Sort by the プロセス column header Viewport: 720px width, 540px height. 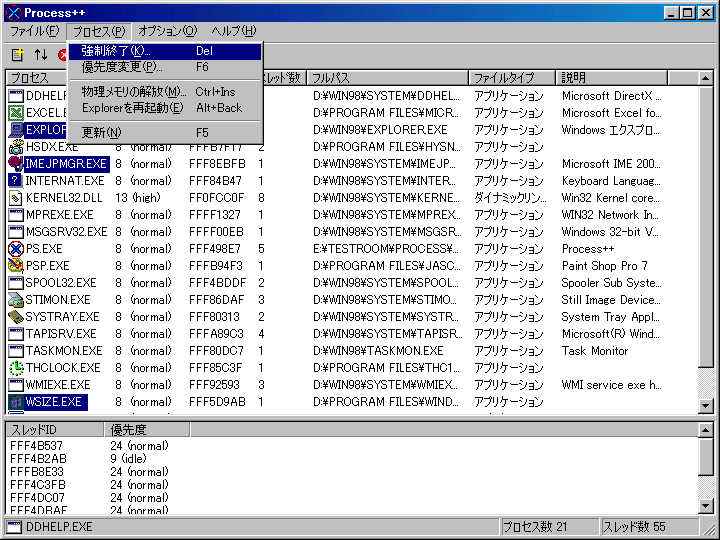point(37,78)
